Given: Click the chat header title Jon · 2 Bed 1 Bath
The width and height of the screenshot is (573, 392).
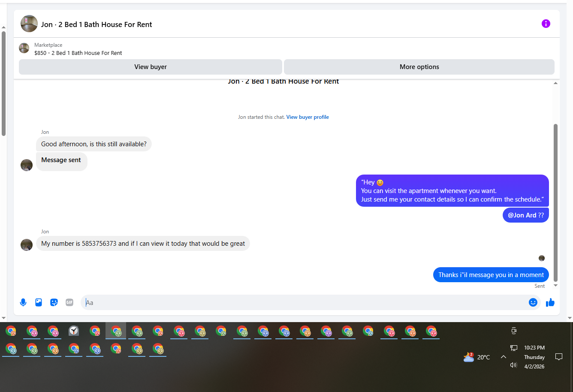Looking at the screenshot, I should pos(97,24).
